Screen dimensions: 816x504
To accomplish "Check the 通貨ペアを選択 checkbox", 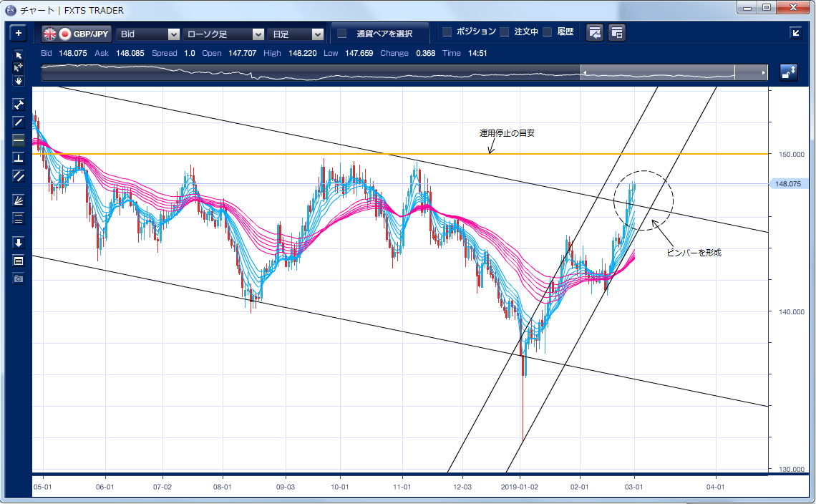I will 342,34.
